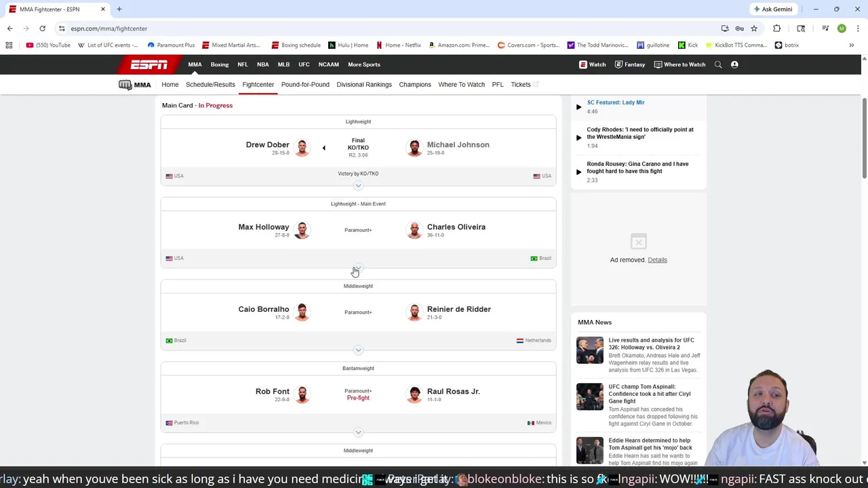Open the More Sports dropdown menu
This screenshot has height=488, width=868.
tap(364, 64)
